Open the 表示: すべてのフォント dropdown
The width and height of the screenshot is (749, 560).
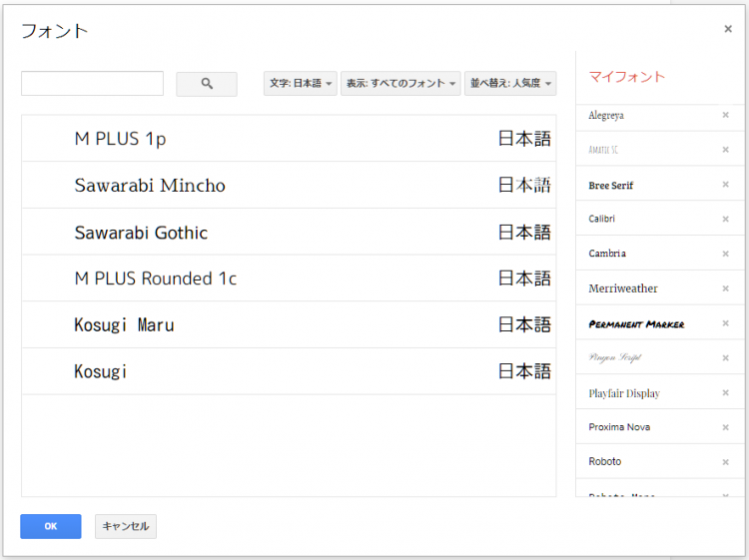point(400,84)
